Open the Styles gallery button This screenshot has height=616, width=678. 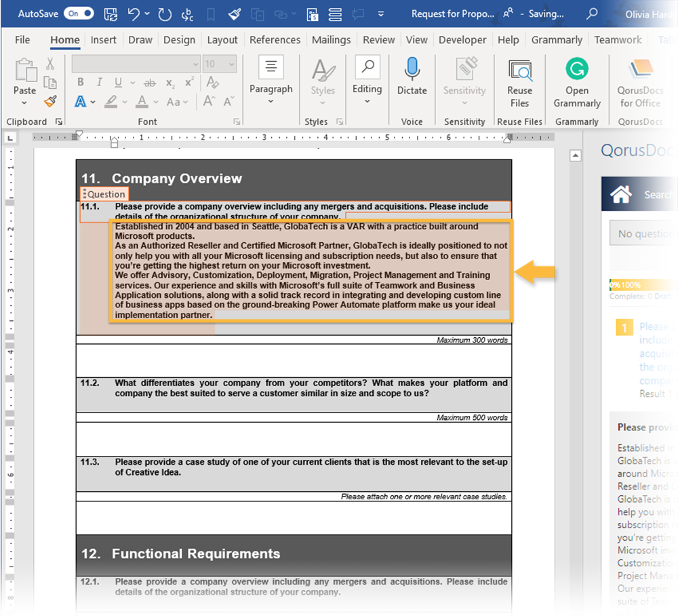323,82
